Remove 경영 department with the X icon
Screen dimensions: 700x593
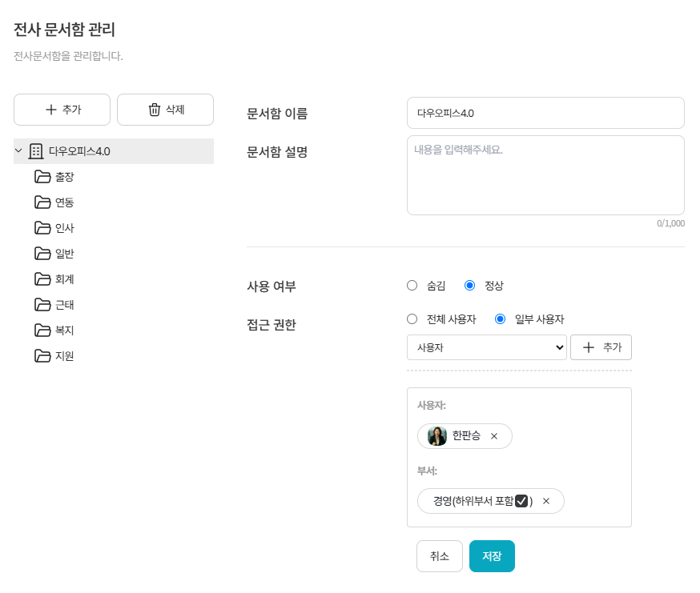click(x=546, y=501)
